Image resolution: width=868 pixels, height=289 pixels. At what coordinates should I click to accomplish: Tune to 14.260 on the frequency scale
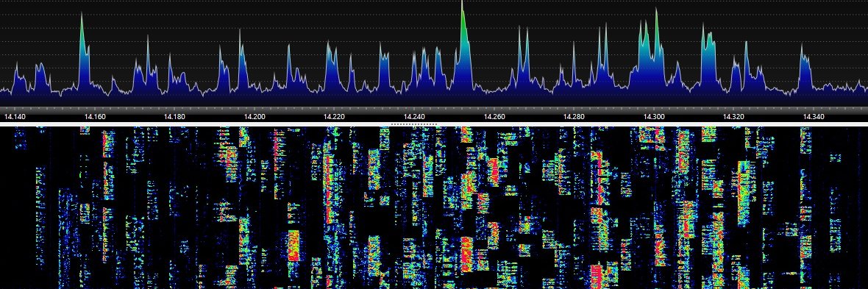pyautogui.click(x=494, y=117)
